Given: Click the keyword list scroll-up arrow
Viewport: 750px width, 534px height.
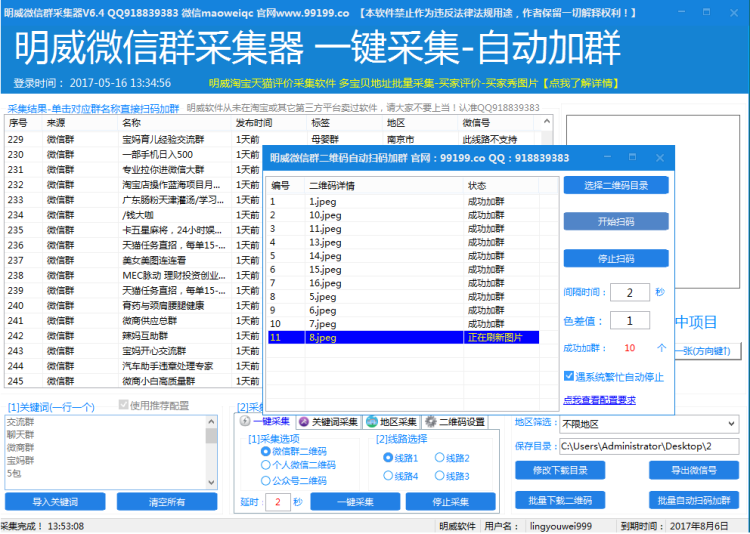Looking at the screenshot, I should point(211,422).
